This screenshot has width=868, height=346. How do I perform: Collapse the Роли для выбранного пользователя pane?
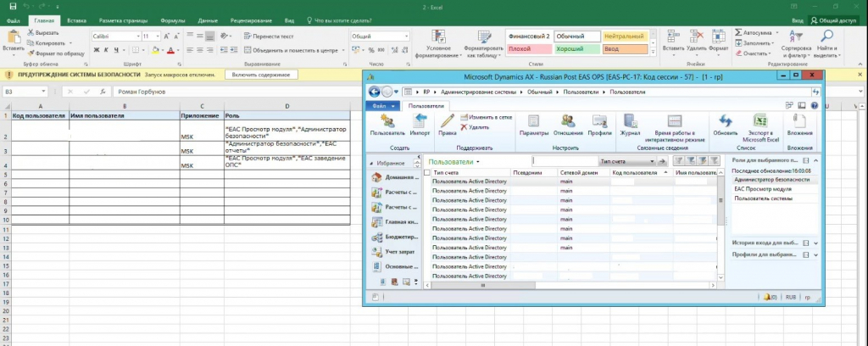815,160
